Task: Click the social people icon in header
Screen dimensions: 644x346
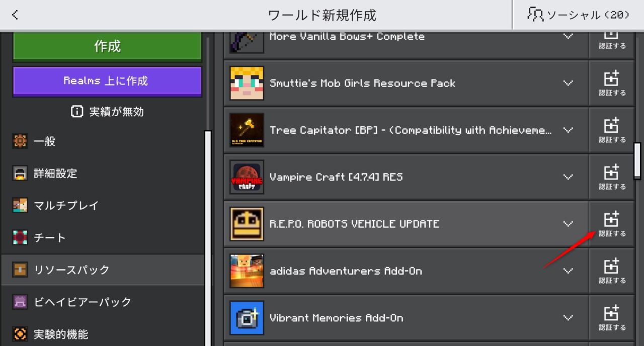Action: point(535,15)
